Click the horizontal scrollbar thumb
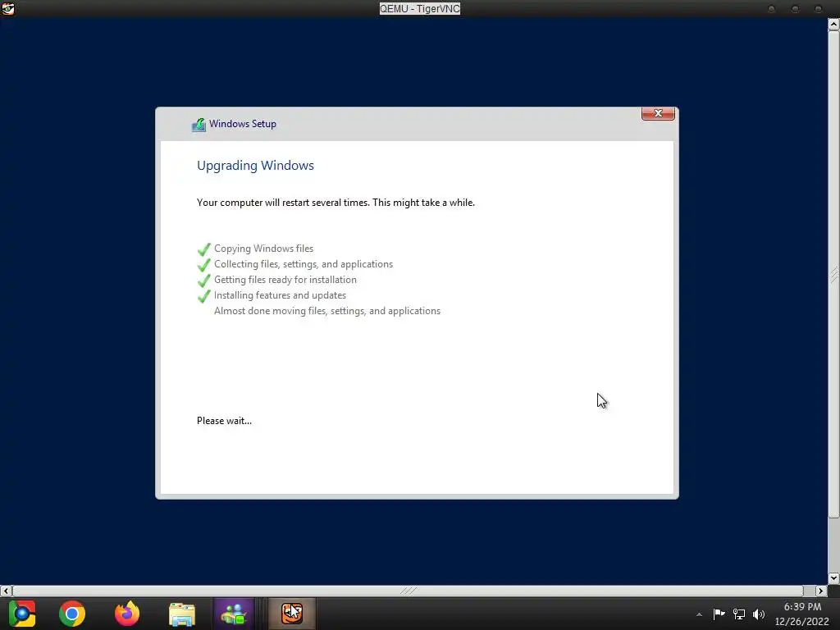 pos(409,591)
